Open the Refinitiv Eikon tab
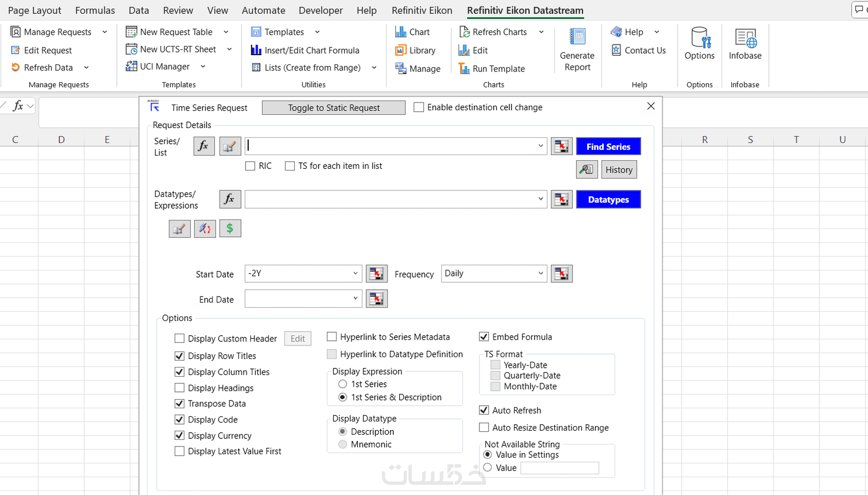The width and height of the screenshot is (868, 495). (422, 10)
